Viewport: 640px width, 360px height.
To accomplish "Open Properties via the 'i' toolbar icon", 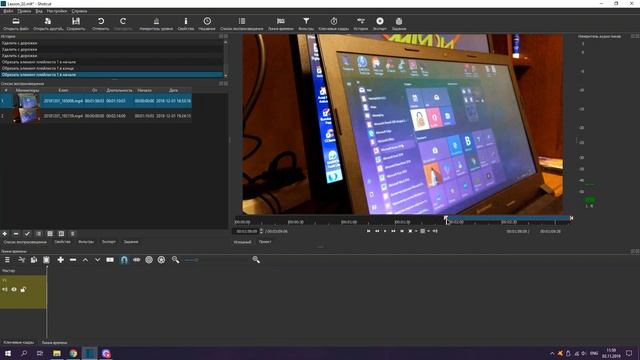I will pos(186,21).
